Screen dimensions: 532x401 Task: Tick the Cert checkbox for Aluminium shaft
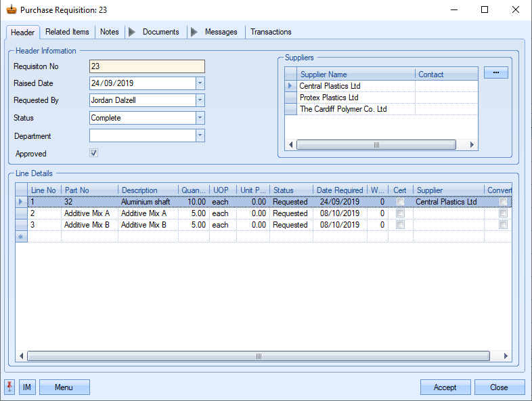click(401, 202)
